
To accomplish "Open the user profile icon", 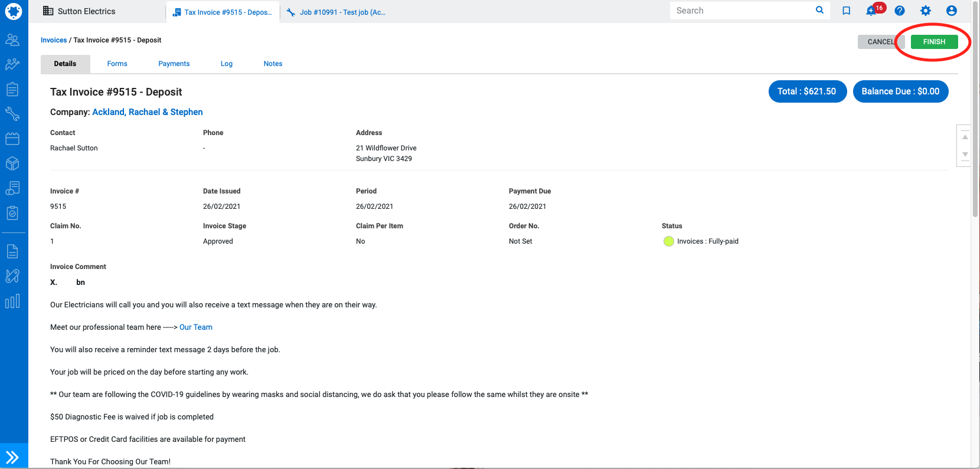I will [951, 11].
